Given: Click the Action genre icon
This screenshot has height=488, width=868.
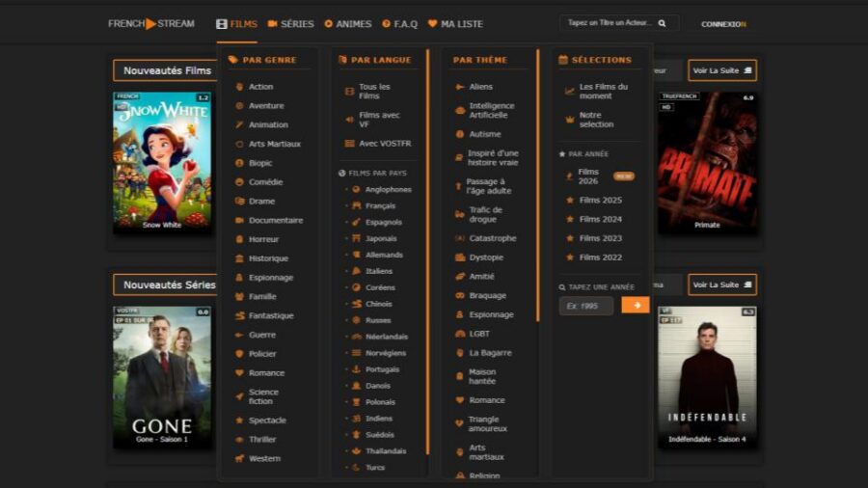Looking at the screenshot, I should pyautogui.click(x=239, y=87).
